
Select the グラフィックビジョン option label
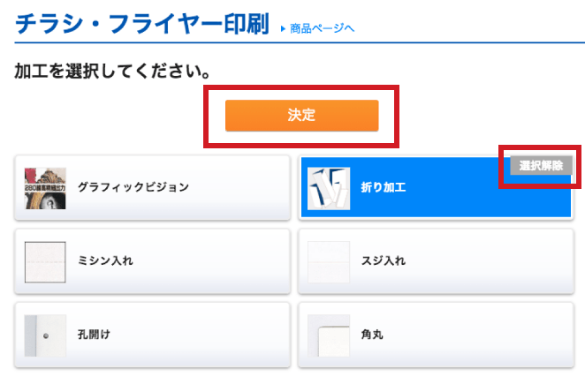click(x=133, y=187)
